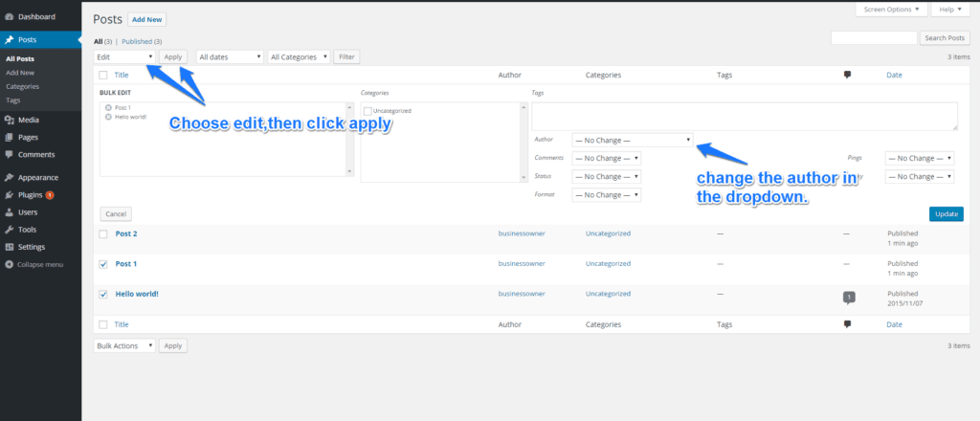Open the All dates dropdown
This screenshot has height=421, width=980.
click(x=230, y=56)
